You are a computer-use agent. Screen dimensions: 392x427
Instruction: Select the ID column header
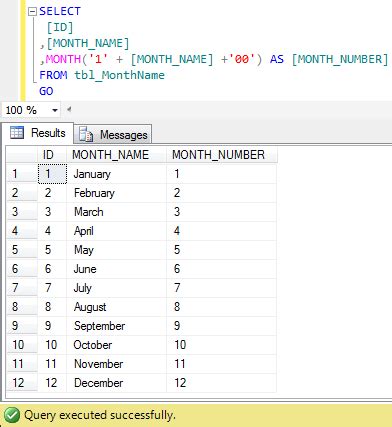point(52,155)
